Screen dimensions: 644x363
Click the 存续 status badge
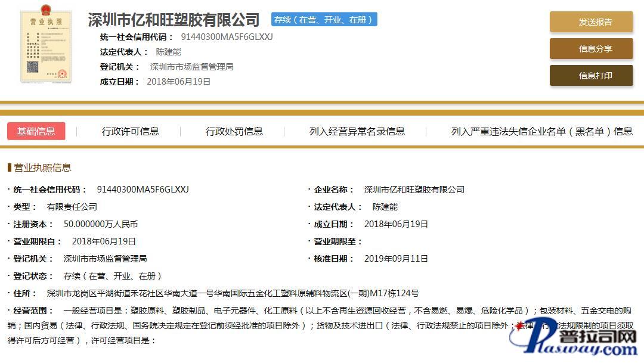[x=324, y=20]
